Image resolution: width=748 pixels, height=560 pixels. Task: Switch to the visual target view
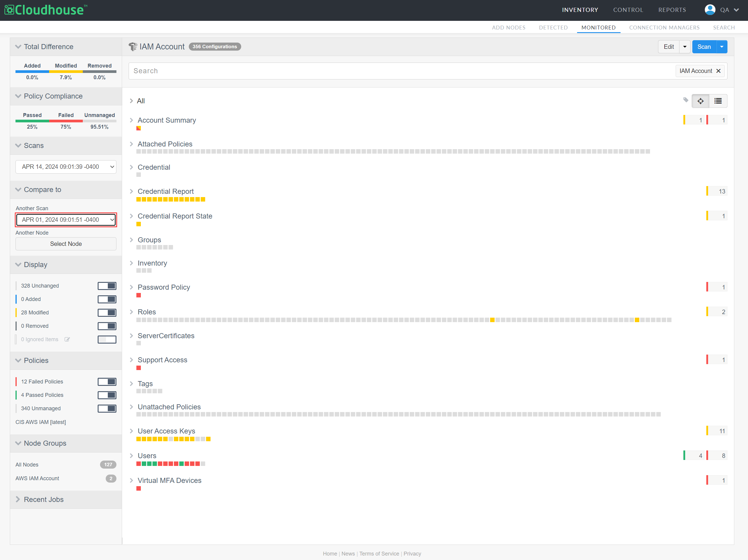700,101
